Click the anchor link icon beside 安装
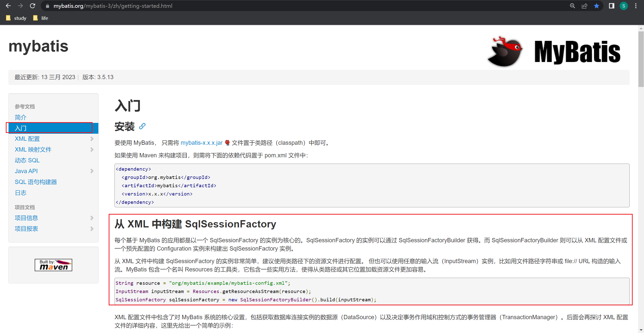The height and width of the screenshot is (333, 644). (142, 126)
